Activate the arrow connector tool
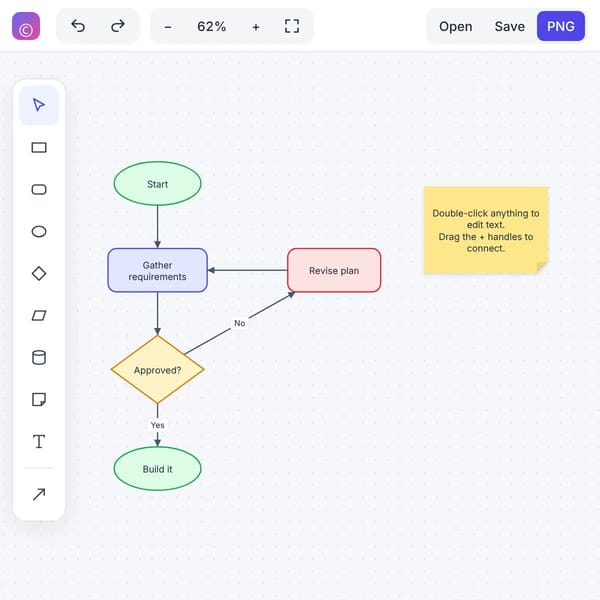Screen dimensions: 600x600 tap(39, 494)
